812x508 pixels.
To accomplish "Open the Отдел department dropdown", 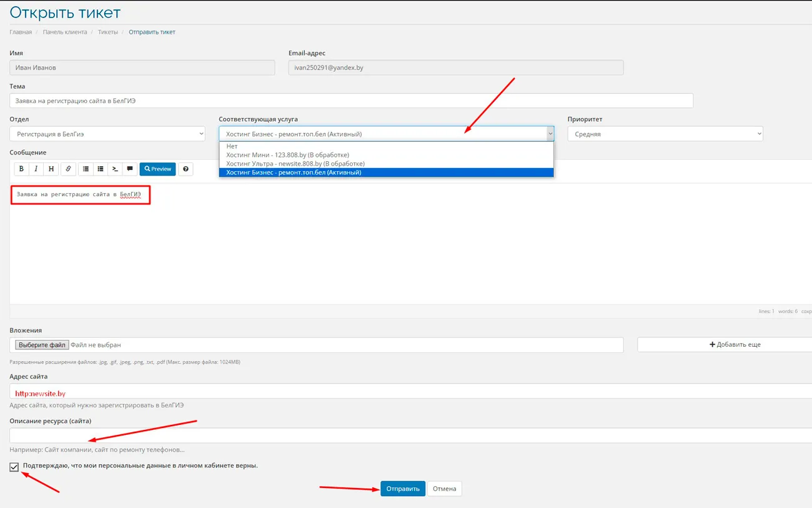I will tap(107, 134).
